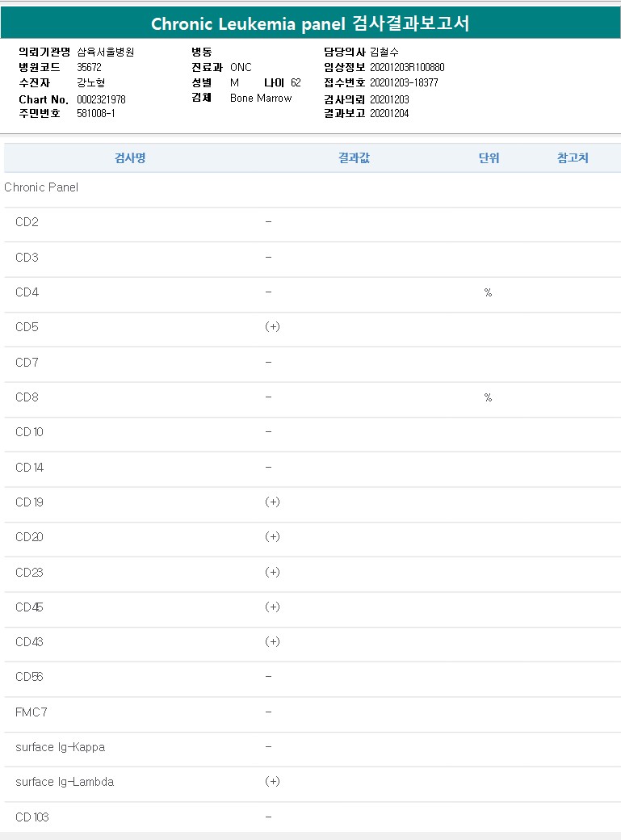Click the % unit in CD4 row

click(x=488, y=292)
